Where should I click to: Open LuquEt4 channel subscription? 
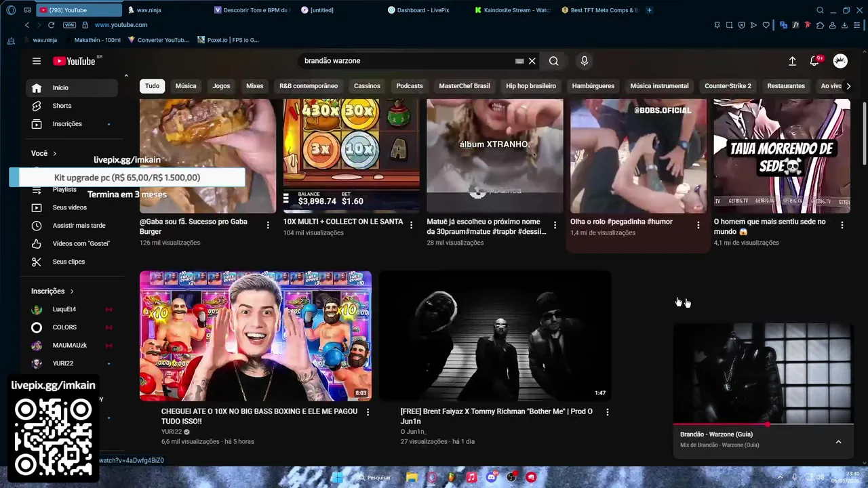72,309
